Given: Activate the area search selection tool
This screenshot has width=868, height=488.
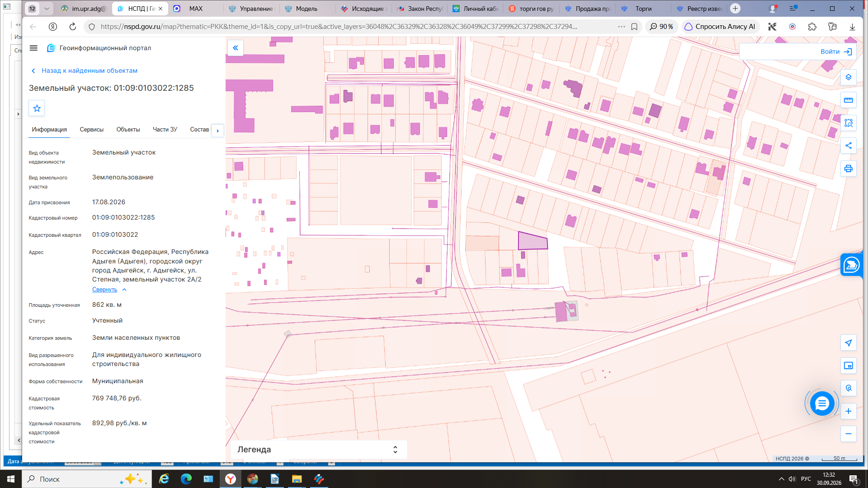Looking at the screenshot, I should point(849,123).
